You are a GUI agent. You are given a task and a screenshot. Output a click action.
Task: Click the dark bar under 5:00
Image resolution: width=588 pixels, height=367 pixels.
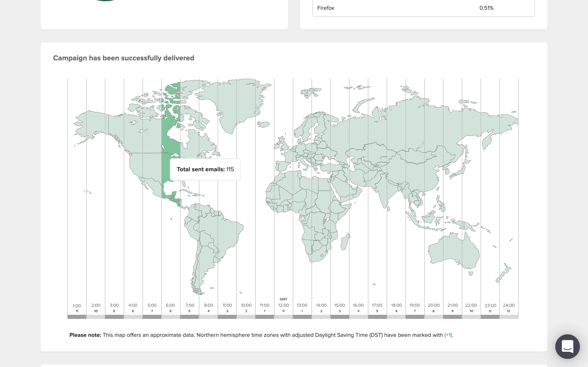pyautogui.click(x=152, y=317)
